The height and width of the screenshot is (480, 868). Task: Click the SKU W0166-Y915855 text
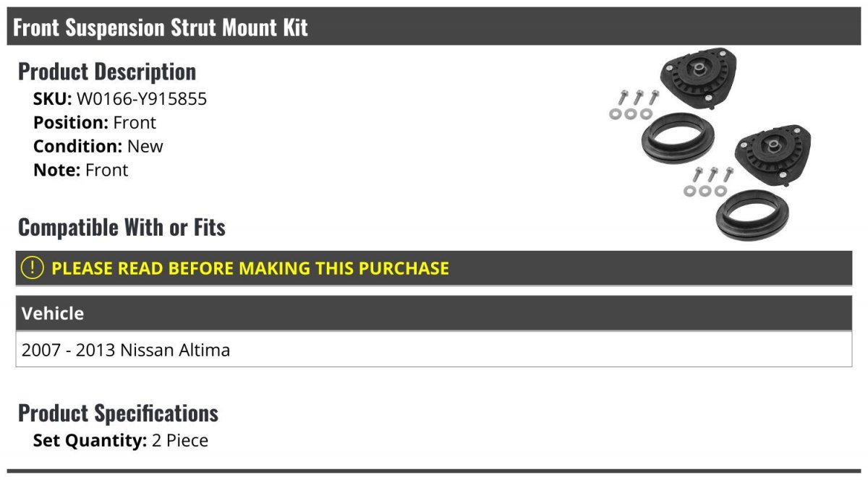click(120, 99)
